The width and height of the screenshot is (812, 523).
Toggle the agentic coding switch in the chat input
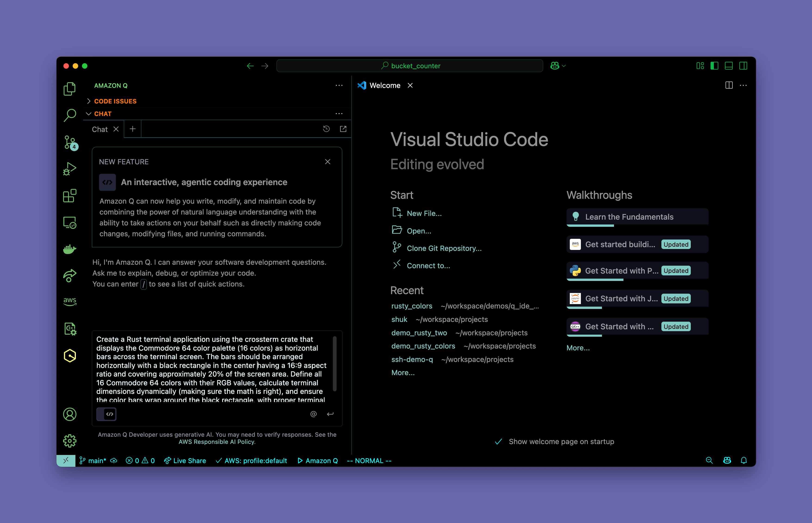pos(107,414)
